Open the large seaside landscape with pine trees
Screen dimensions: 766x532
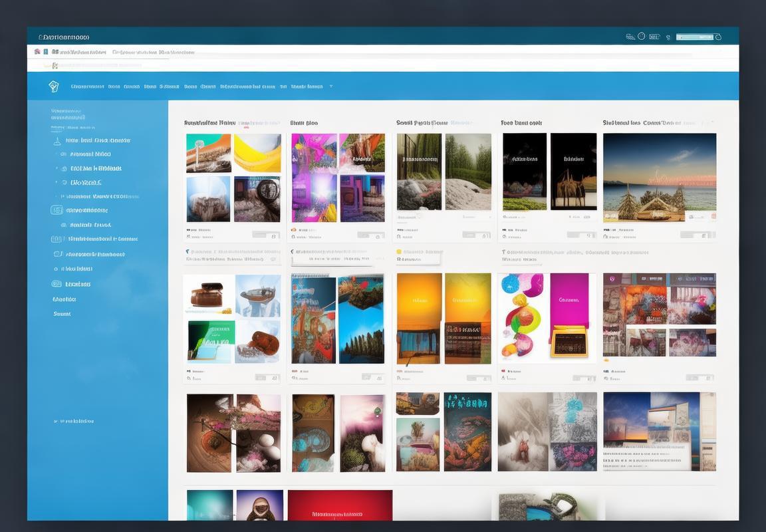(x=660, y=178)
